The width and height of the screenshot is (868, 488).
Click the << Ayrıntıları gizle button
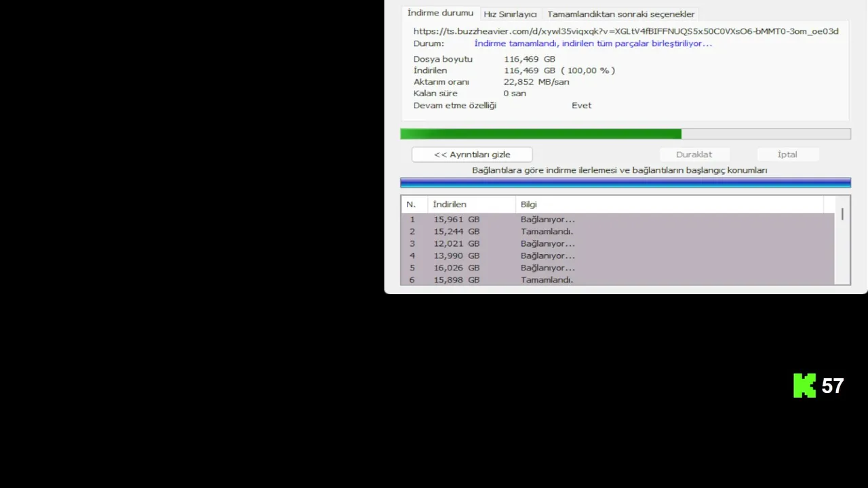(x=472, y=155)
